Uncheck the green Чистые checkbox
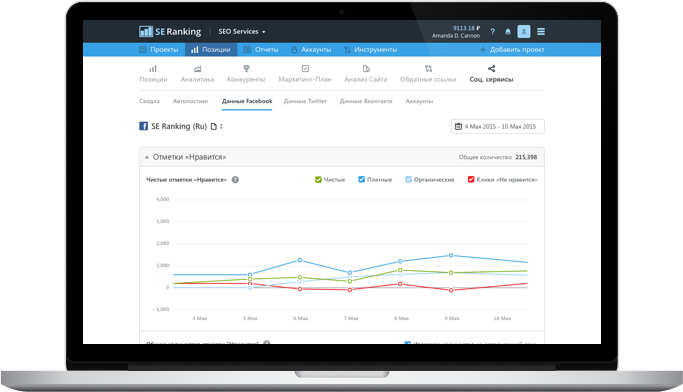 coord(318,179)
